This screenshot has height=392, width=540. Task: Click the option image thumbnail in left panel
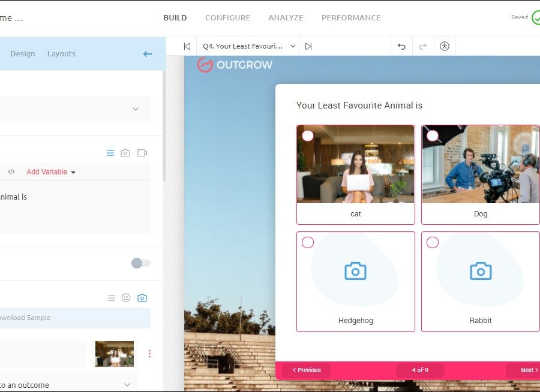pos(114,354)
